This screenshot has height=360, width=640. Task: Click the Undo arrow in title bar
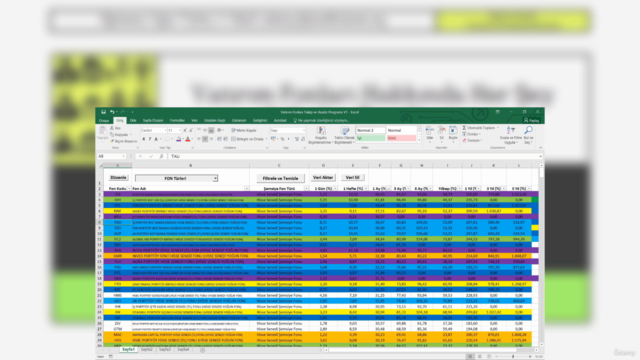(x=112, y=112)
